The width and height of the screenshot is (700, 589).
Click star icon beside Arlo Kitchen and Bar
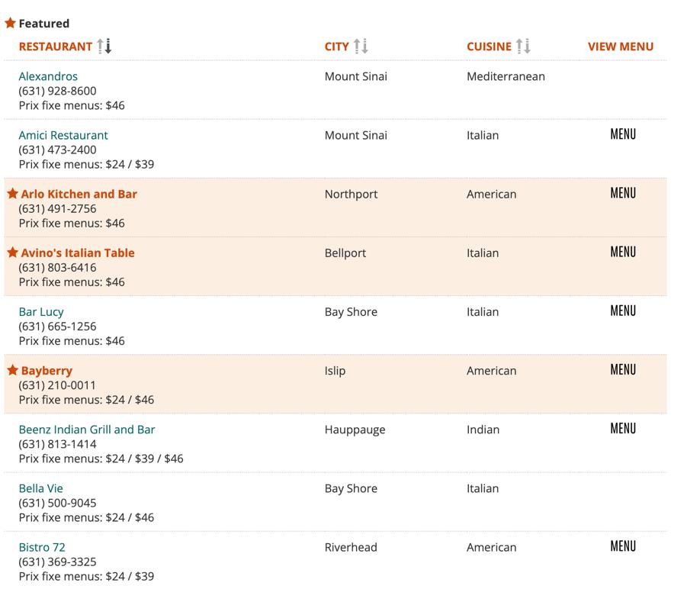point(12,193)
